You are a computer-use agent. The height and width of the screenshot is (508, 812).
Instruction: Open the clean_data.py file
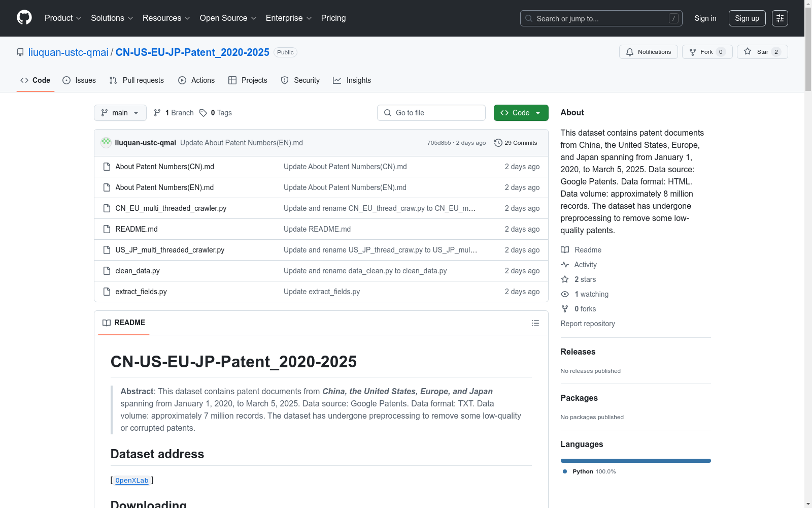(138, 271)
